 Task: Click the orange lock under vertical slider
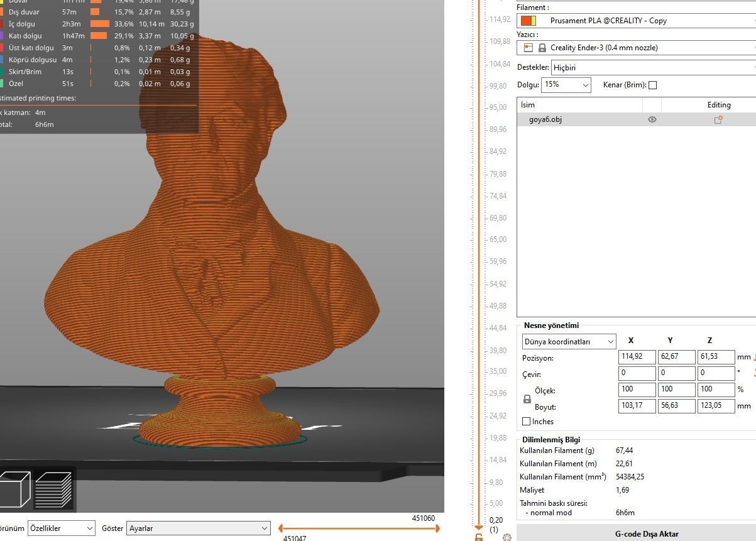(478, 537)
